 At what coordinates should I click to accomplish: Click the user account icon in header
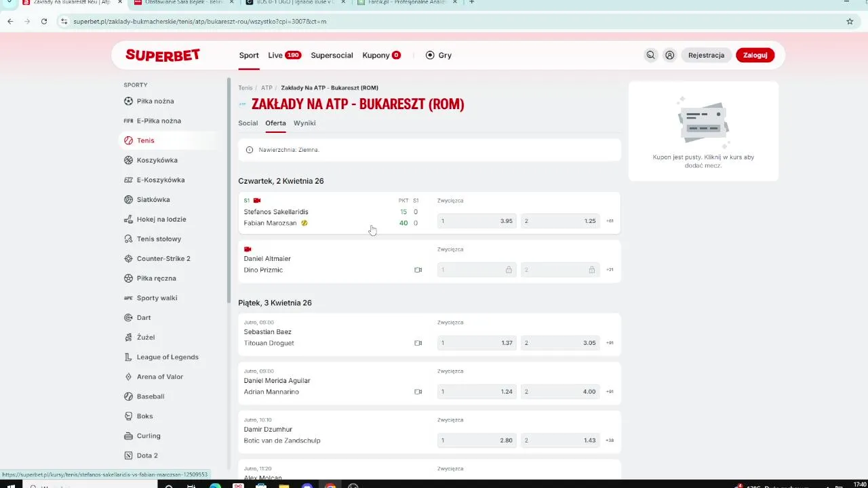pyautogui.click(x=669, y=56)
